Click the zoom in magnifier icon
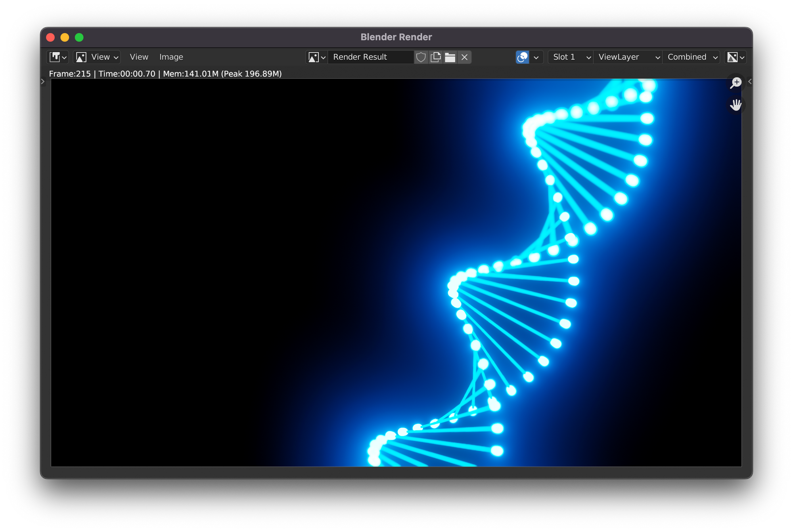Image resolution: width=793 pixels, height=532 pixels. pos(736,83)
